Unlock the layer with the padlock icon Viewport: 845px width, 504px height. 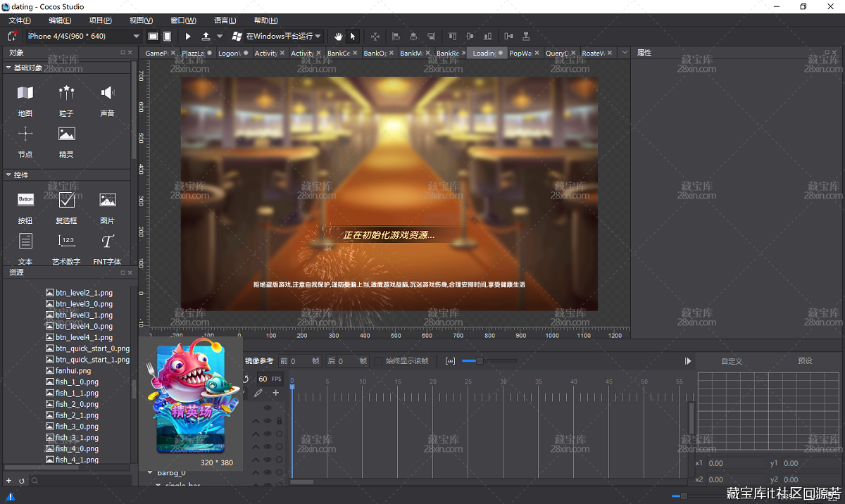click(280, 421)
